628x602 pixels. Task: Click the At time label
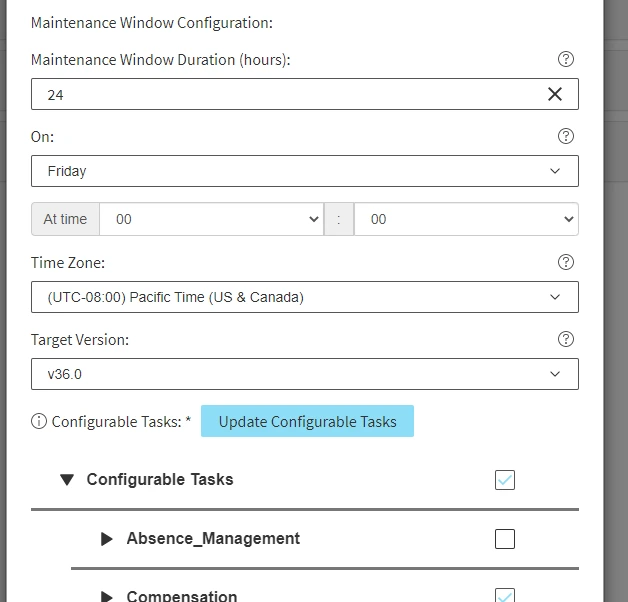click(65, 219)
